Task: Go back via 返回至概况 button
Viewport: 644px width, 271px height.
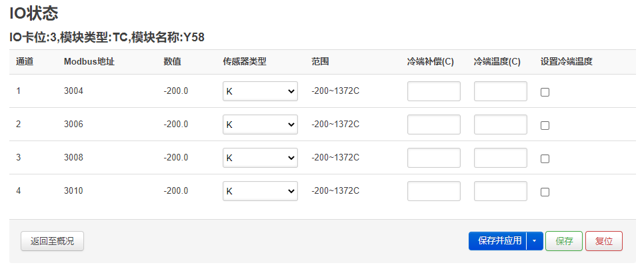Action: click(52, 241)
